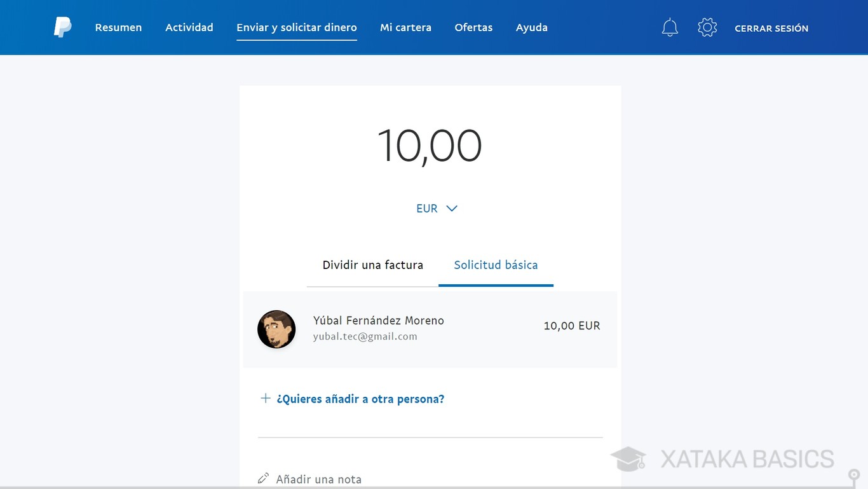Viewport: 868px width, 489px height.
Task: Click the Añadir una nota text area
Action: pyautogui.click(x=318, y=478)
